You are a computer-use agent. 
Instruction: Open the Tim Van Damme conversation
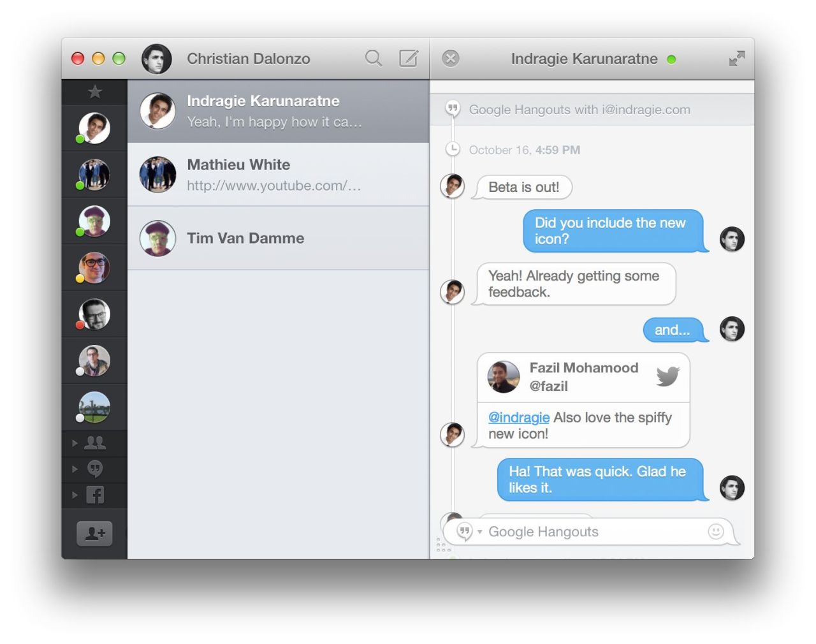point(279,238)
